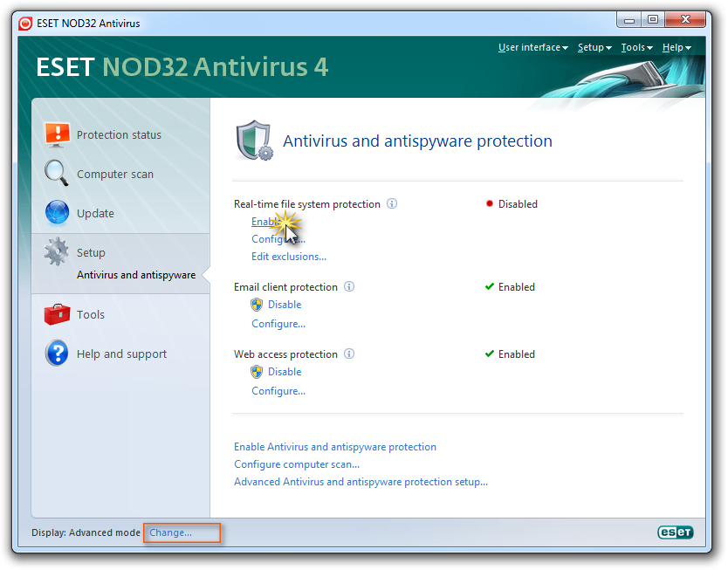Viewport: 728px width, 570px height.
Task: Click the 'Enabled' status of Email client protection
Action: 516,287
